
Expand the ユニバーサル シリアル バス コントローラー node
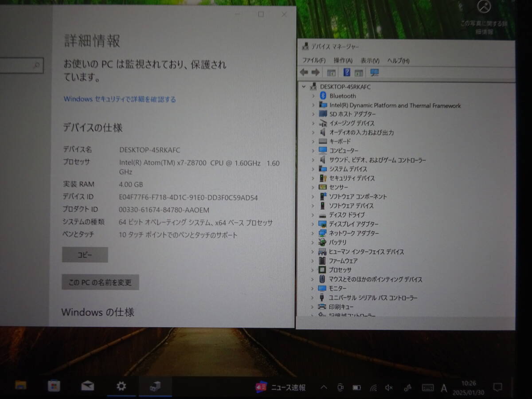313,297
